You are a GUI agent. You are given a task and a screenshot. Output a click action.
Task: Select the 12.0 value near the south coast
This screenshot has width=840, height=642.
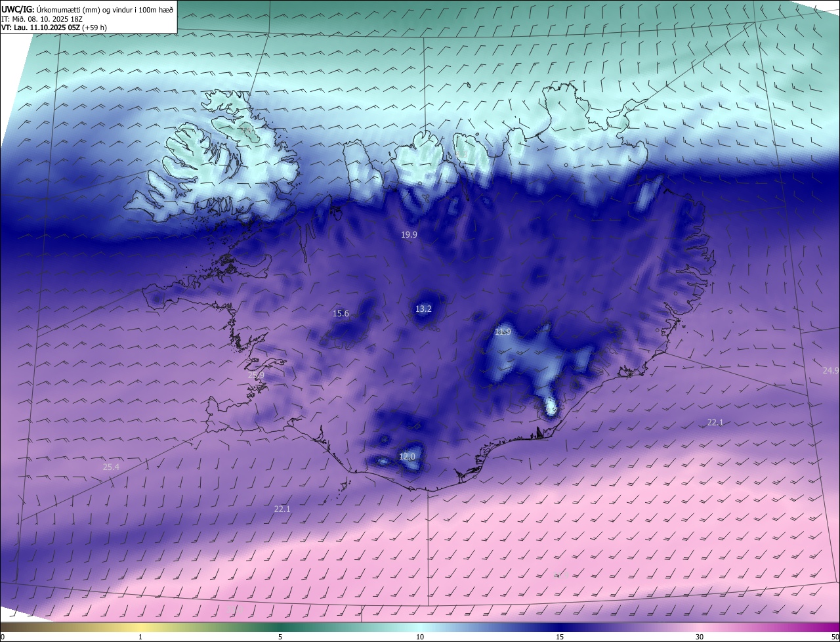coord(407,456)
